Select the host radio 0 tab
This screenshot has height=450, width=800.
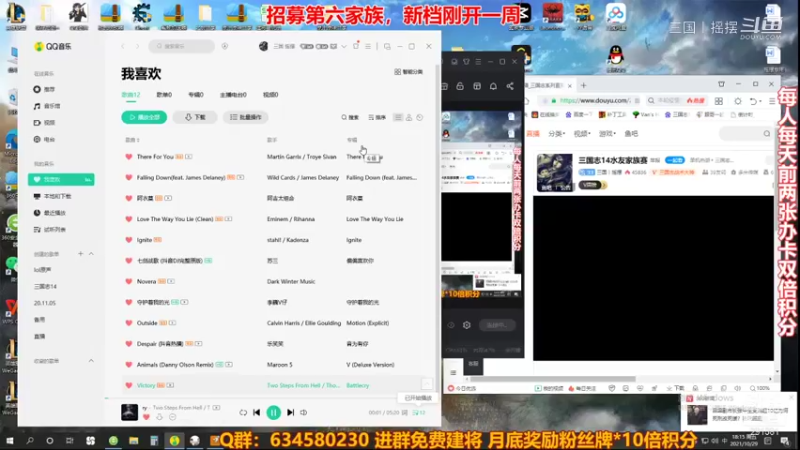coord(233,95)
